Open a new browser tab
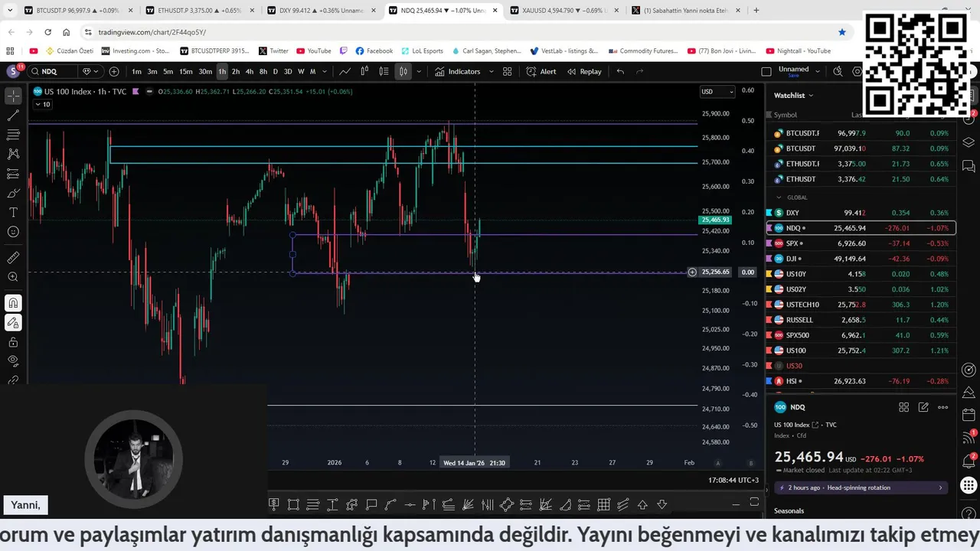This screenshot has height=551, width=980. click(x=756, y=11)
